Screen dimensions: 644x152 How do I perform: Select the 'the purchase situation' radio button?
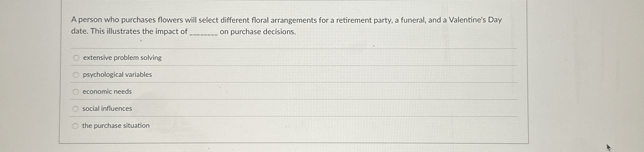point(76,126)
